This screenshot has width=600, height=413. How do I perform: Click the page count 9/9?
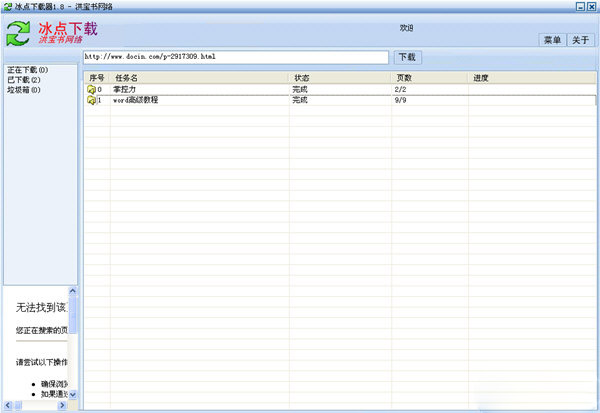pos(400,100)
